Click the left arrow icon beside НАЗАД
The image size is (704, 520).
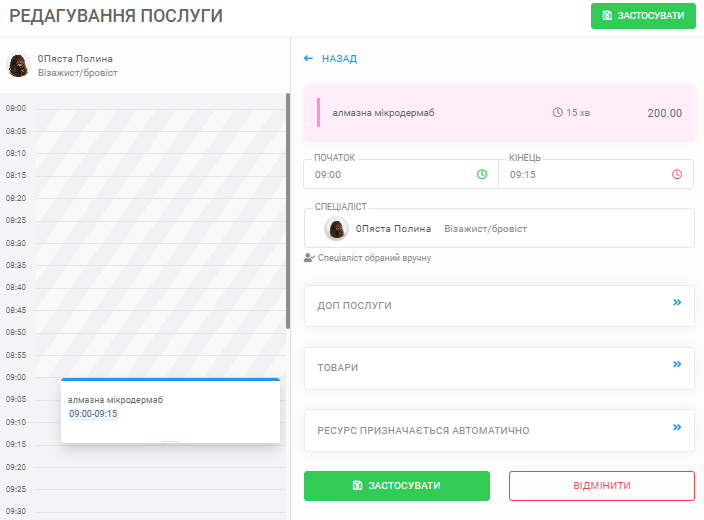click(308, 58)
